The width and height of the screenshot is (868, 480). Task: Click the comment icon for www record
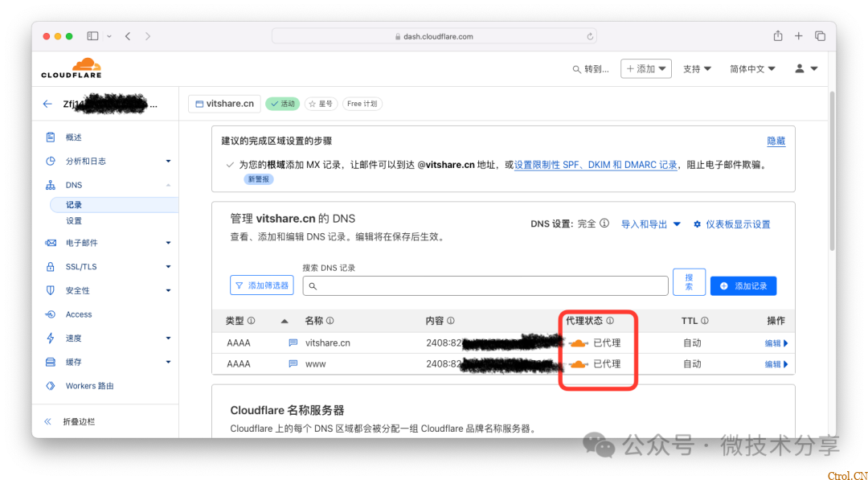[293, 364]
